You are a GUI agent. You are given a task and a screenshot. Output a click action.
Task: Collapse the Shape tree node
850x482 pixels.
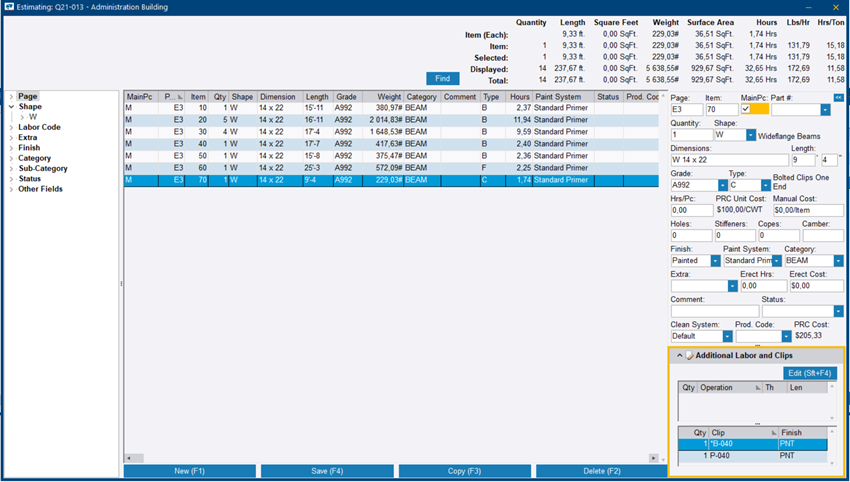[11, 107]
